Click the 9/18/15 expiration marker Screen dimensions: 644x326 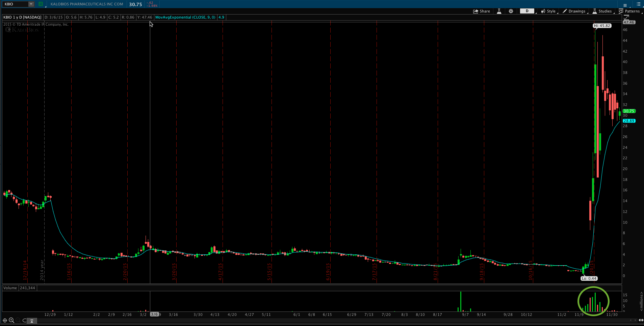(x=482, y=272)
